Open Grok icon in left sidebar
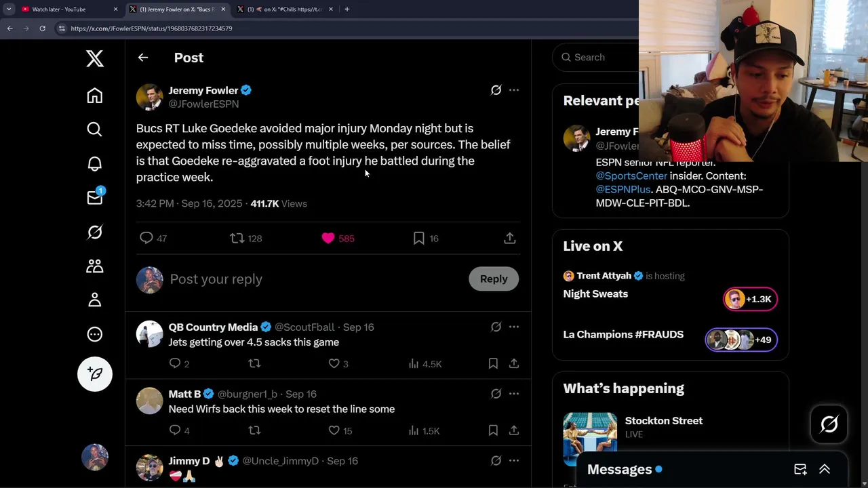868x488 pixels. click(x=95, y=232)
